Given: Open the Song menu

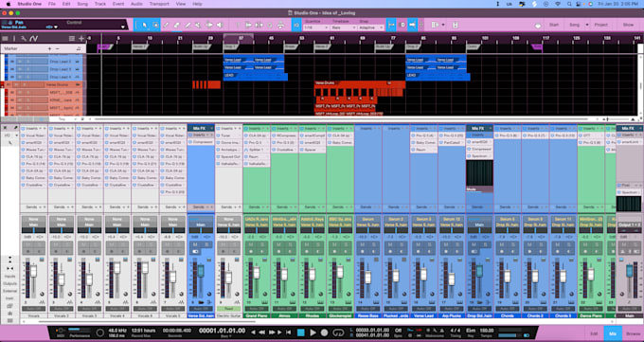Looking at the screenshot, I should click(82, 4).
